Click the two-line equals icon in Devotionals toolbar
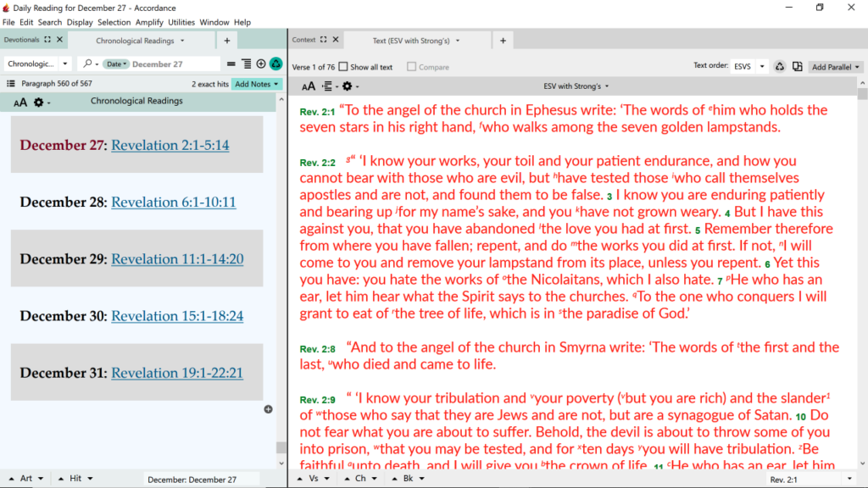This screenshot has height=488, width=868. click(x=231, y=64)
